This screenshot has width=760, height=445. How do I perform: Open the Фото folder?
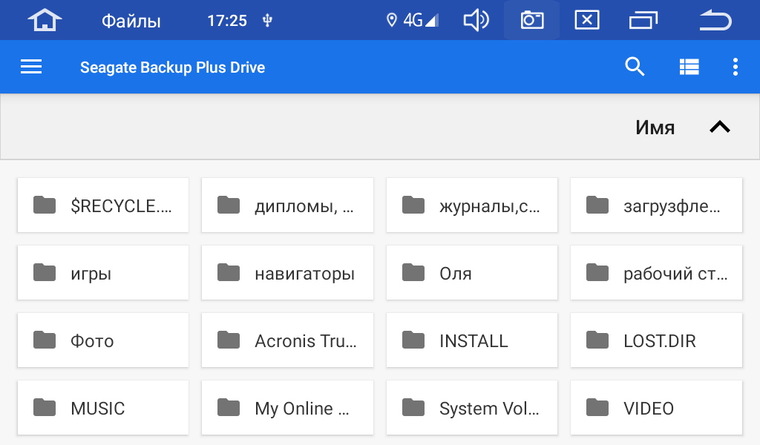pyautogui.click(x=103, y=340)
